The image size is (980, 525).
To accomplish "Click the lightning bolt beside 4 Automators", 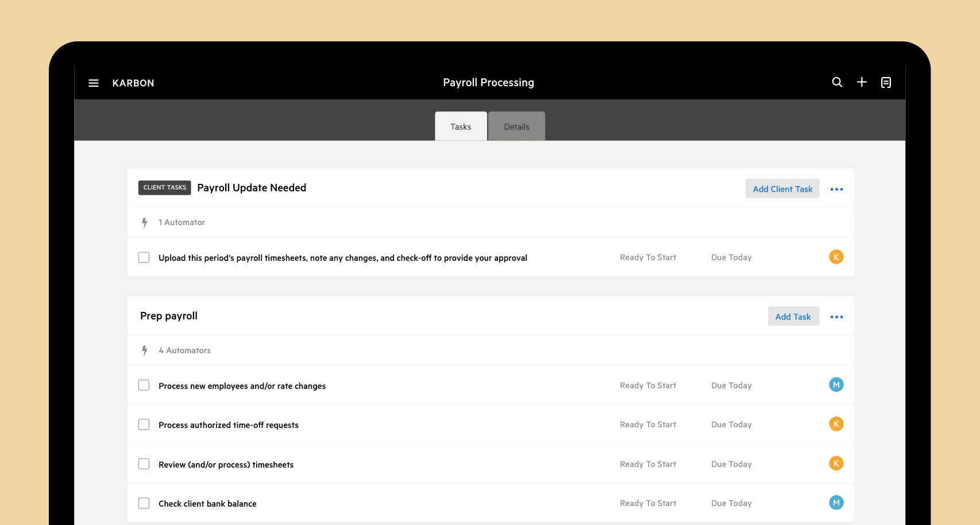I will click(145, 350).
